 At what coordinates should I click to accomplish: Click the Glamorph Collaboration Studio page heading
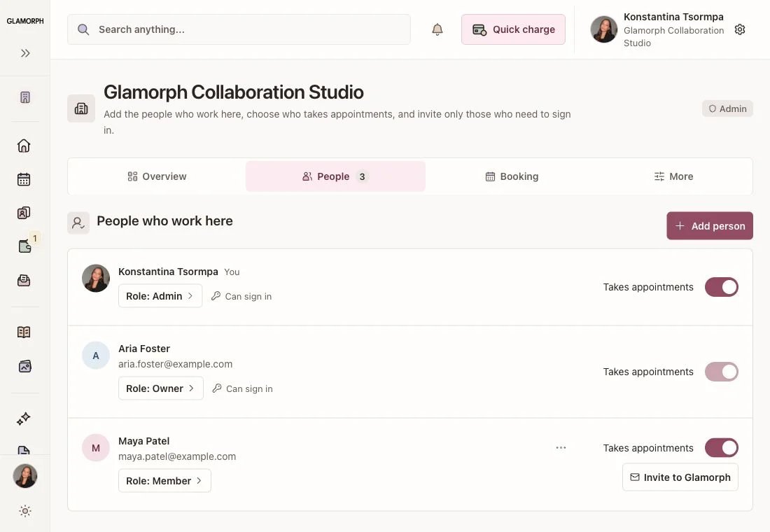click(x=234, y=92)
